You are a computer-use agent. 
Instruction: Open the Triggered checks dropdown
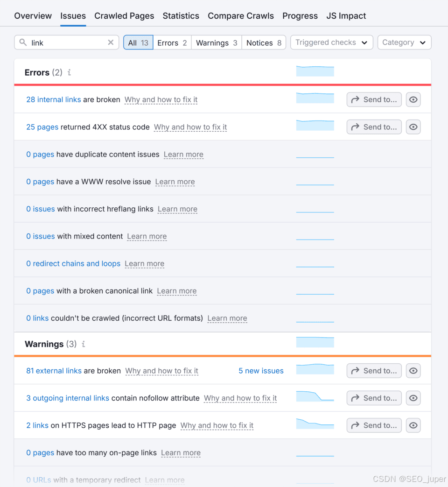click(332, 42)
